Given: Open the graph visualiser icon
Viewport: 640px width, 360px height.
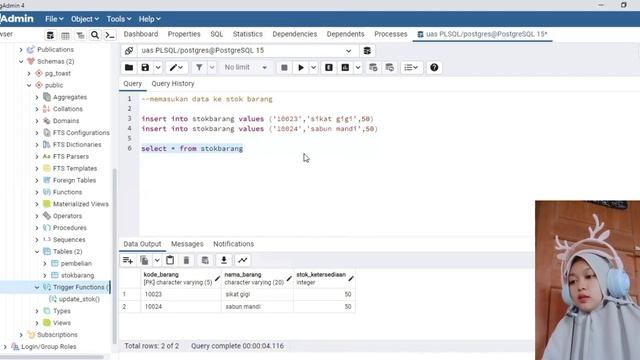Looking at the screenshot, I should (242, 260).
